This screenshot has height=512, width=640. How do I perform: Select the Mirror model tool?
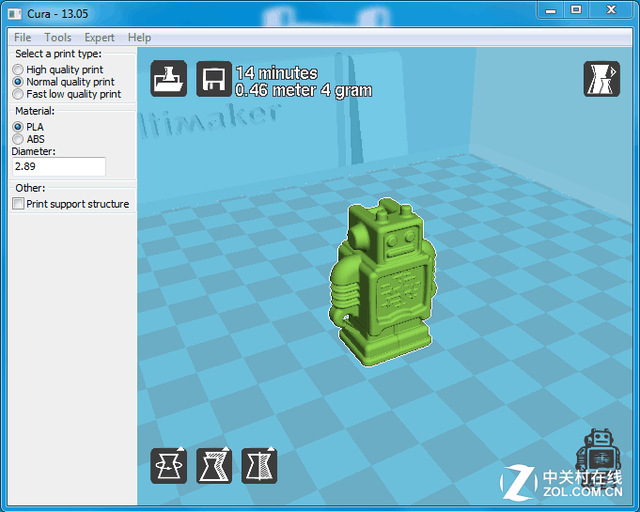coord(259,465)
